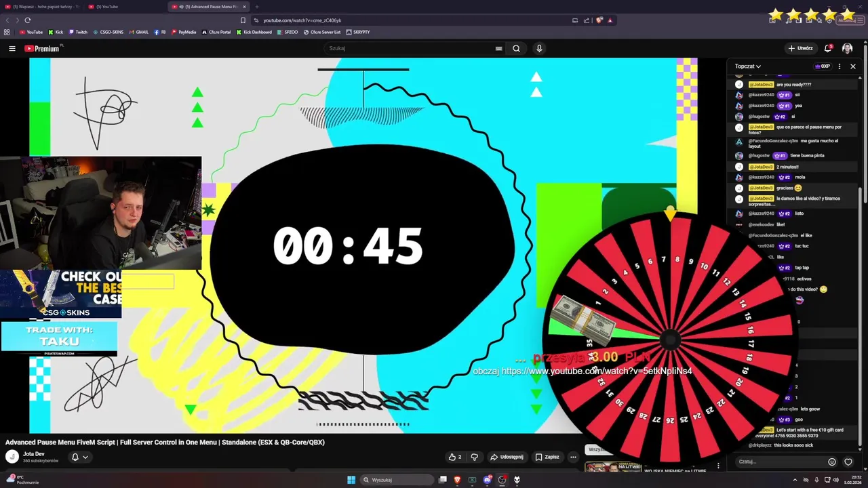Screen dimensions: 868x488
Task: Click the Utwórz create button
Action: [x=801, y=48]
